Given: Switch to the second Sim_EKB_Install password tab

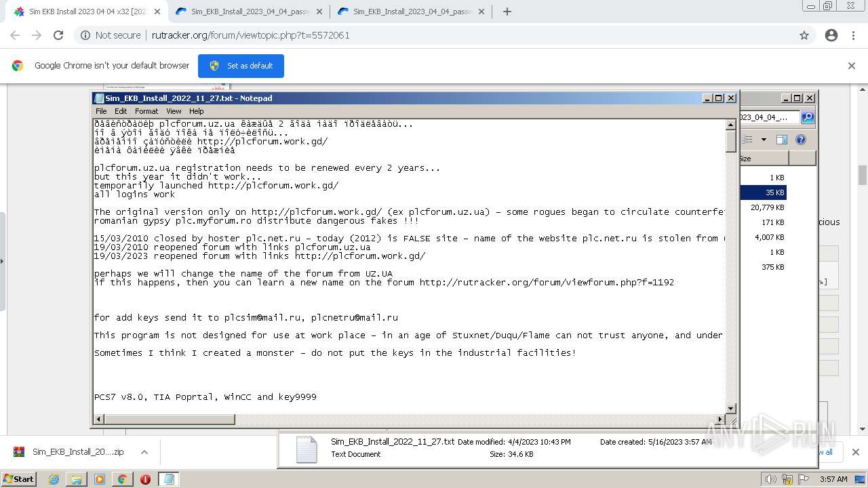Looking at the screenshot, I should coord(248,12).
